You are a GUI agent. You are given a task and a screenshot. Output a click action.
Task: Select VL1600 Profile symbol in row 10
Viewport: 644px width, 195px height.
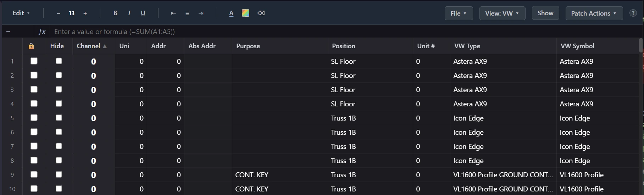[598, 189]
